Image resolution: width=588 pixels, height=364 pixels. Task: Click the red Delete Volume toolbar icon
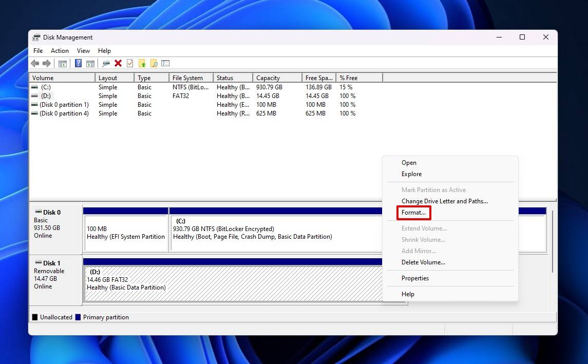pos(118,63)
